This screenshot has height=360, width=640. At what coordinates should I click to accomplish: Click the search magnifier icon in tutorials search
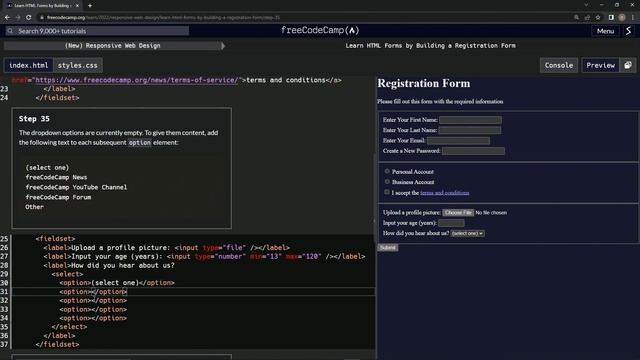pos(10,31)
